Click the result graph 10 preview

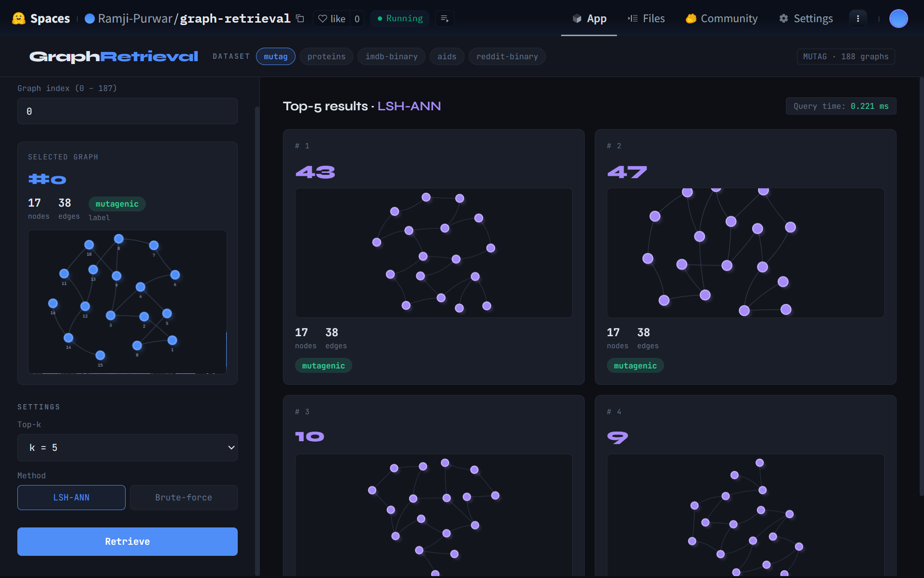tap(434, 515)
